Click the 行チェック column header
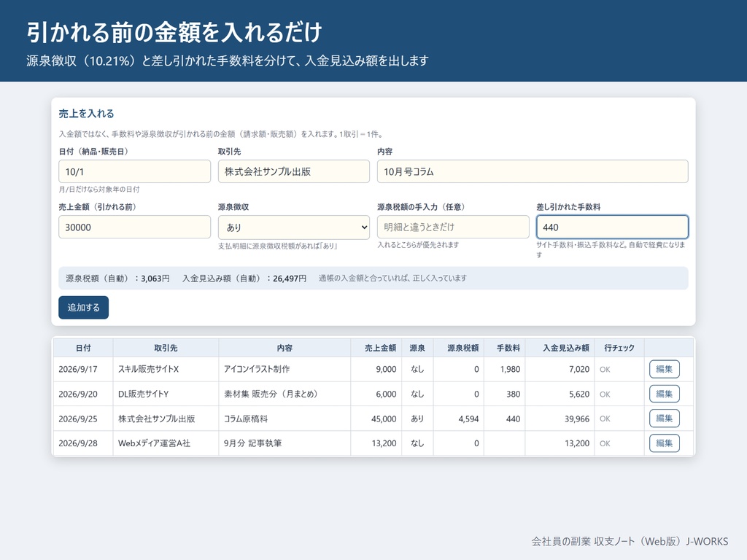Image resolution: width=747 pixels, height=560 pixels. (x=619, y=348)
